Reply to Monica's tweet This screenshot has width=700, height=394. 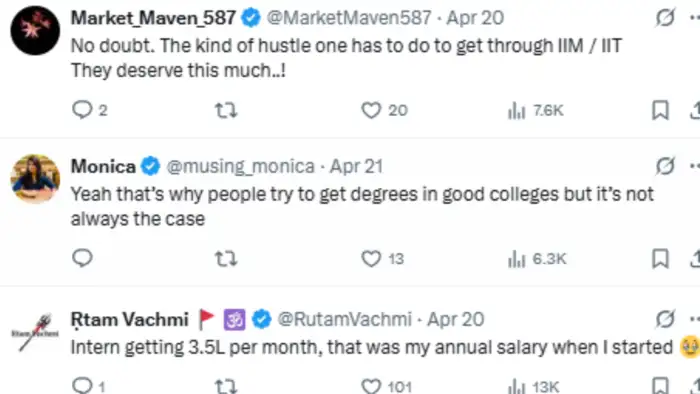coord(82,258)
